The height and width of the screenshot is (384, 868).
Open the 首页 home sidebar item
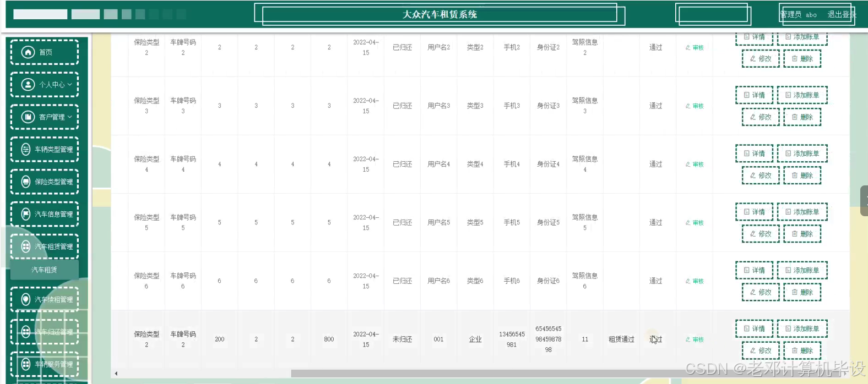[44, 52]
